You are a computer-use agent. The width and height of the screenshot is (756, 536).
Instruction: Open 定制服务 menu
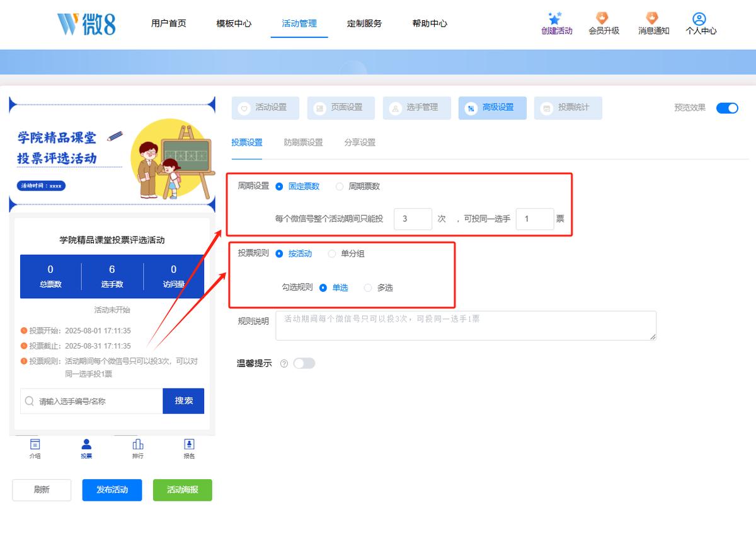[364, 23]
